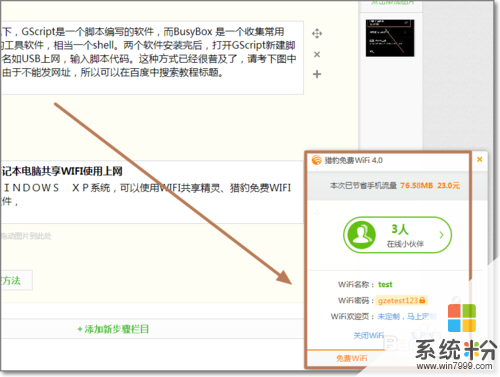Expand the online users chevron arrow
Viewport: 500px width, 377px height.
(441, 235)
